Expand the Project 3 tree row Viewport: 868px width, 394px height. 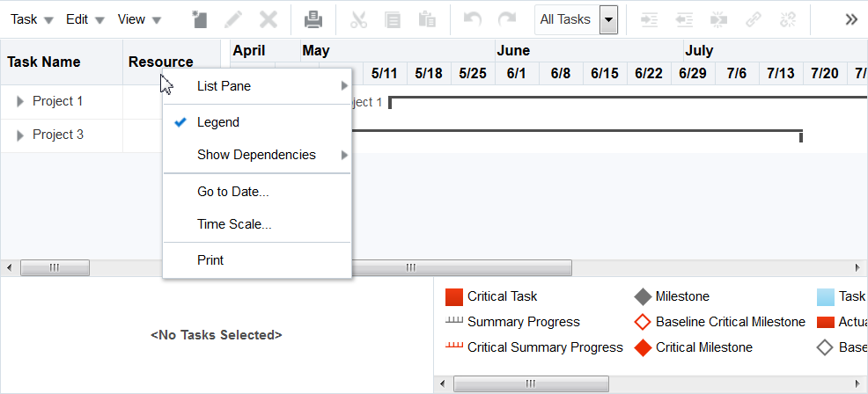coord(20,135)
